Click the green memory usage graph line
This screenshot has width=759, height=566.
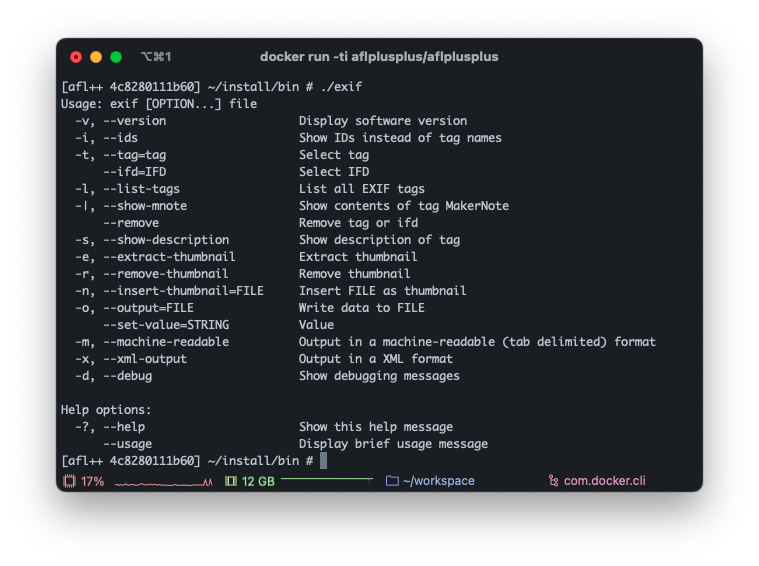(x=326, y=480)
